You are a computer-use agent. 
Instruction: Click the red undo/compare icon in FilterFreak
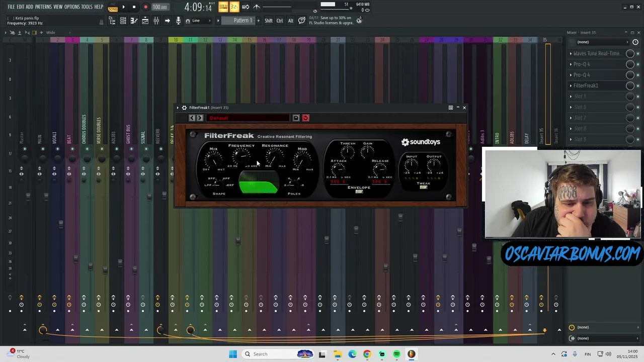pyautogui.click(x=306, y=118)
